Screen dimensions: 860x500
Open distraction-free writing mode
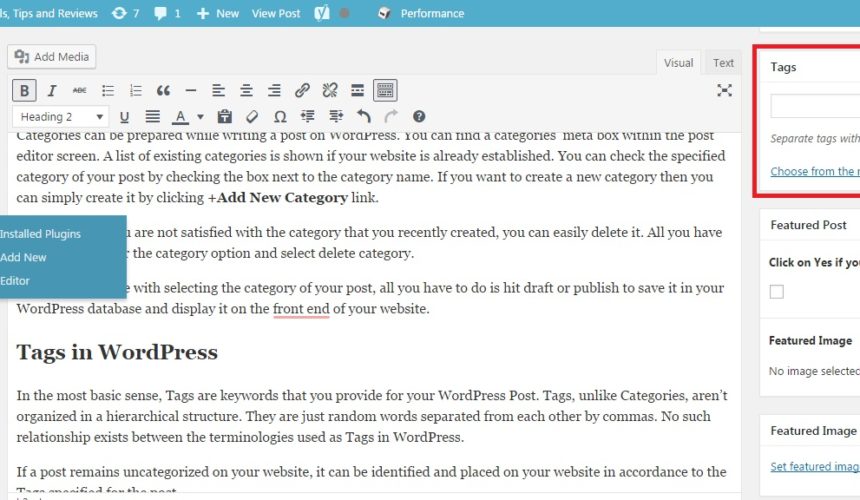(x=725, y=90)
